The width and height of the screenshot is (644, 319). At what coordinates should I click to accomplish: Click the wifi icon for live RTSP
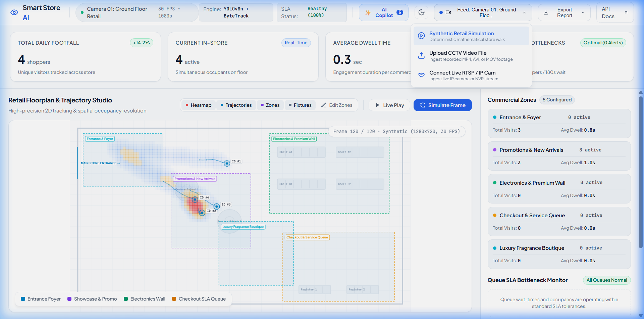(x=421, y=75)
